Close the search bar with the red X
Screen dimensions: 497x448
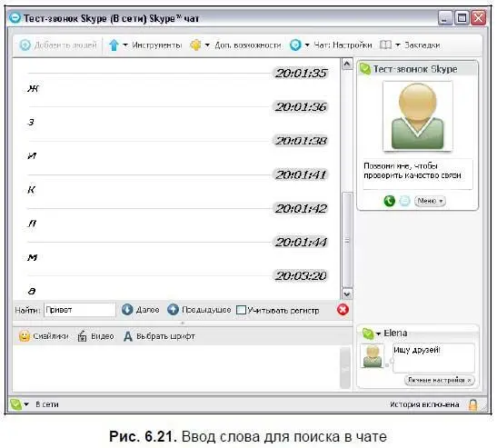(343, 310)
